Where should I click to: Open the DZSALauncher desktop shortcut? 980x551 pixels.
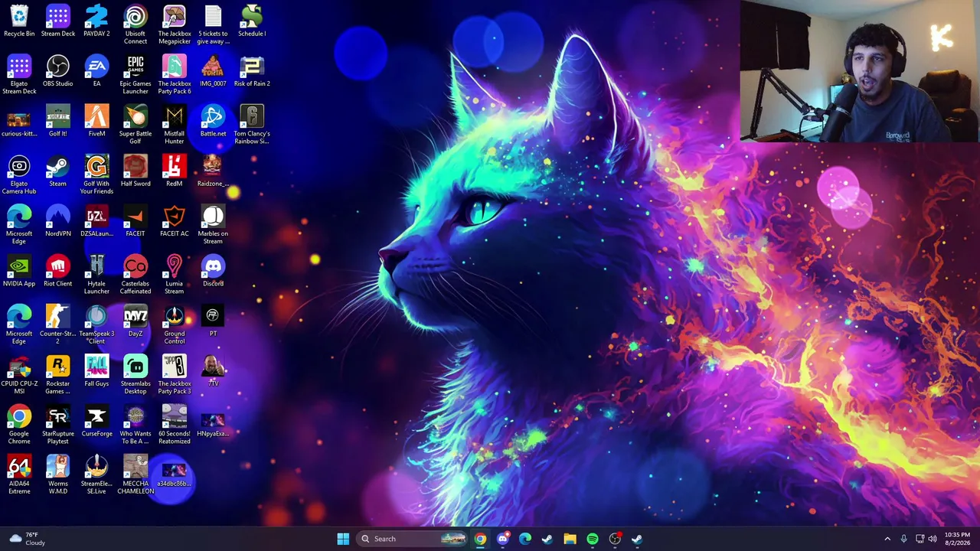click(96, 221)
